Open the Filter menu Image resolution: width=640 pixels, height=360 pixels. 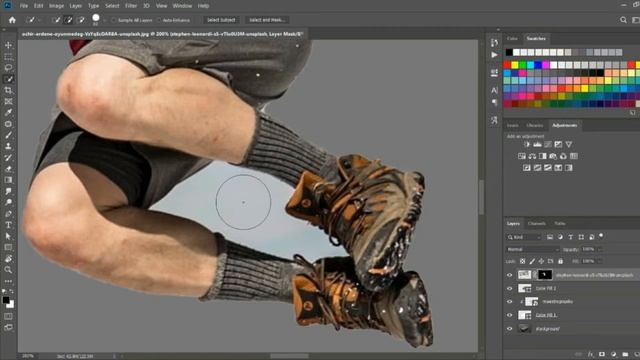[131, 6]
